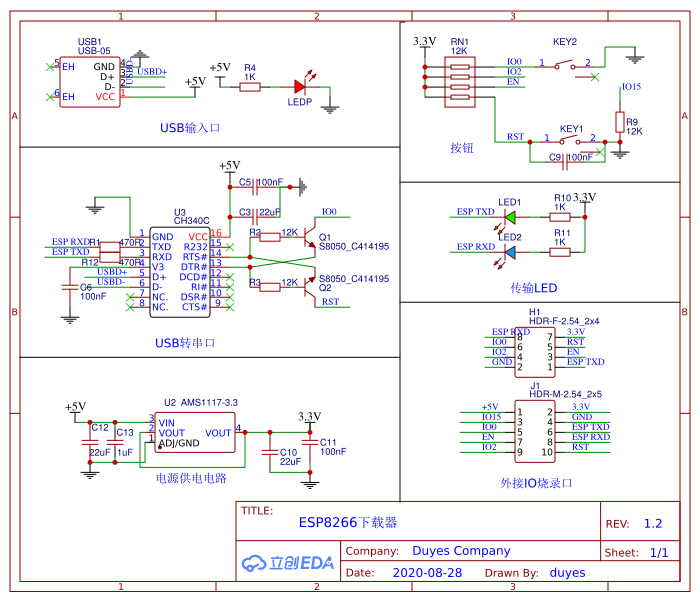
Task: Select capacitor C9 100nF
Action: point(565,161)
